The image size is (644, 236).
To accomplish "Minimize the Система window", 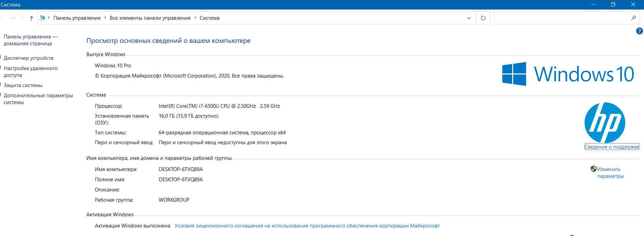I will pos(593,4).
